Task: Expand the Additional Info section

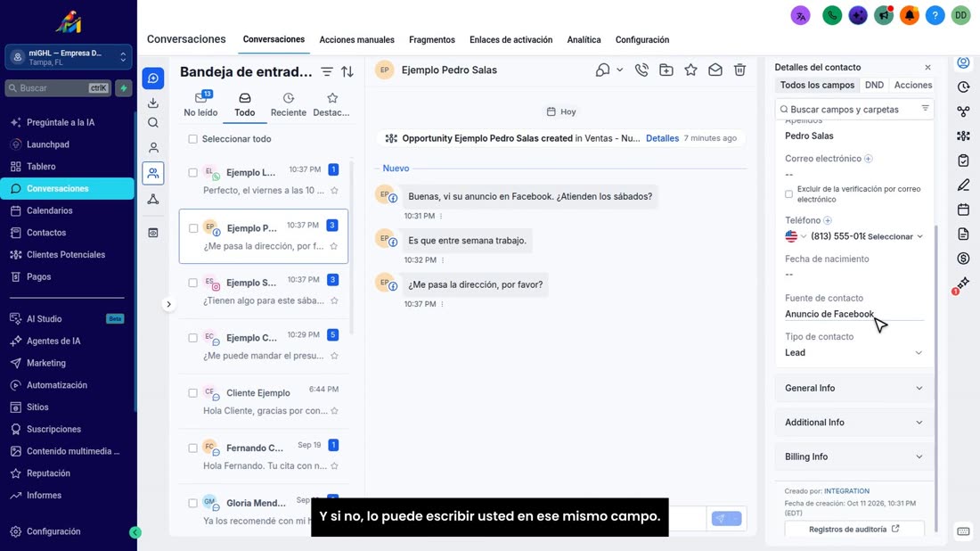Action: click(x=853, y=423)
